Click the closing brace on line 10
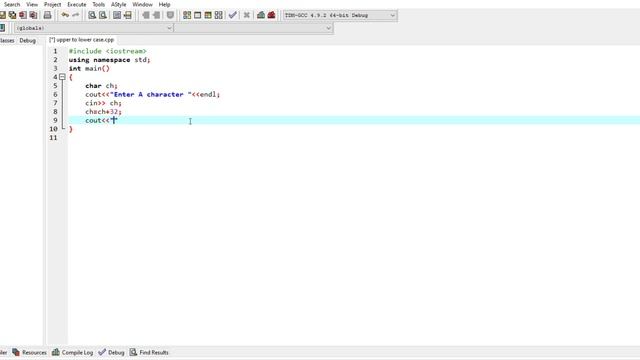Image resolution: width=640 pixels, height=360 pixels. coord(71,129)
